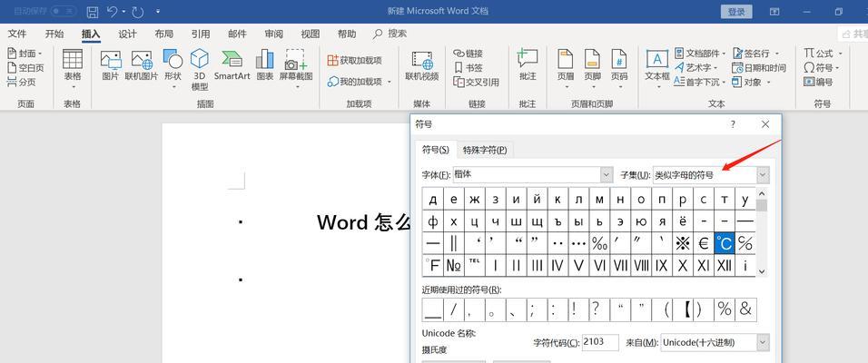Screen dimensions: 868x363
Task: Insert a page break (分页)
Action: pos(22,82)
